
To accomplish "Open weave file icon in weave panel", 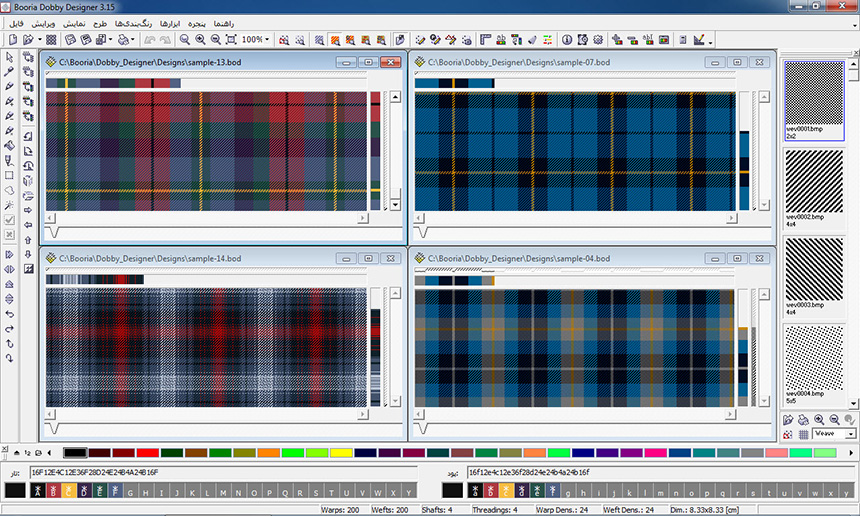I will tap(788, 419).
